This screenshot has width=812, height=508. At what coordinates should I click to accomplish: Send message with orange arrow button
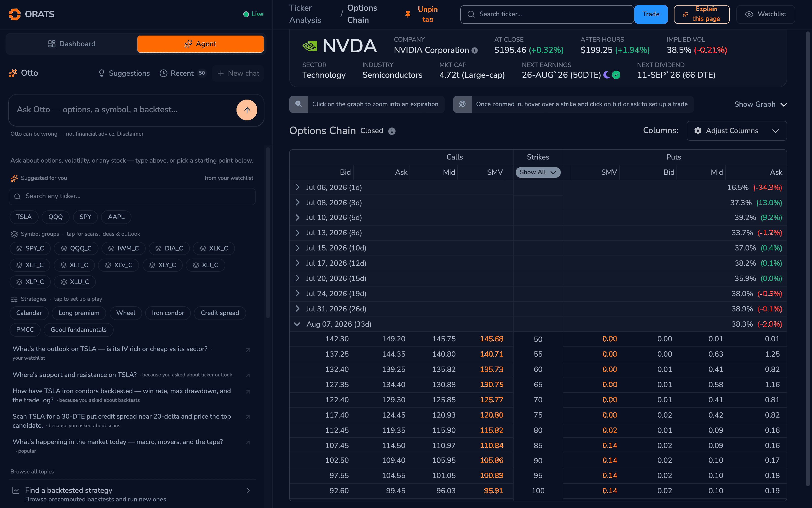(x=247, y=110)
